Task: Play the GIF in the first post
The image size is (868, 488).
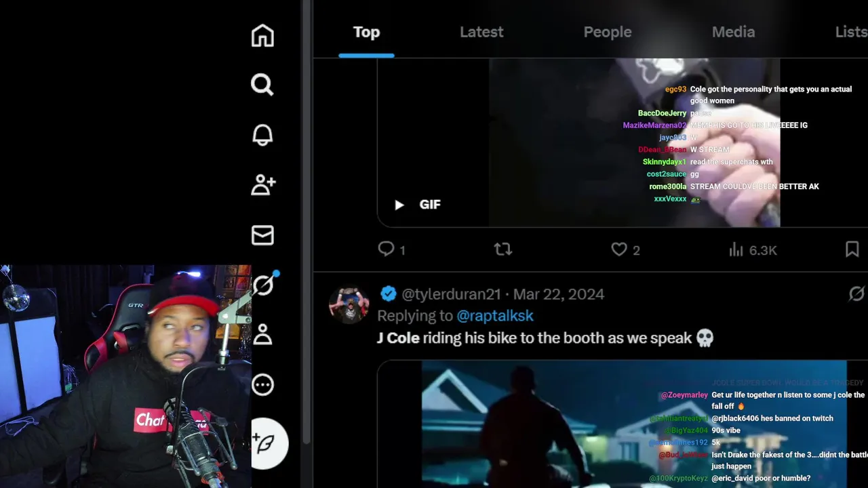Action: tap(399, 205)
